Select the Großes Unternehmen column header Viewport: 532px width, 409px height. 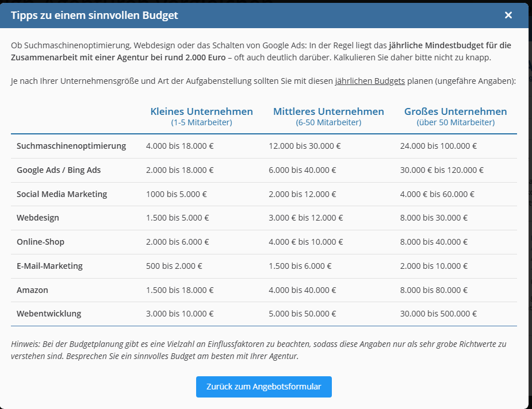pos(456,116)
